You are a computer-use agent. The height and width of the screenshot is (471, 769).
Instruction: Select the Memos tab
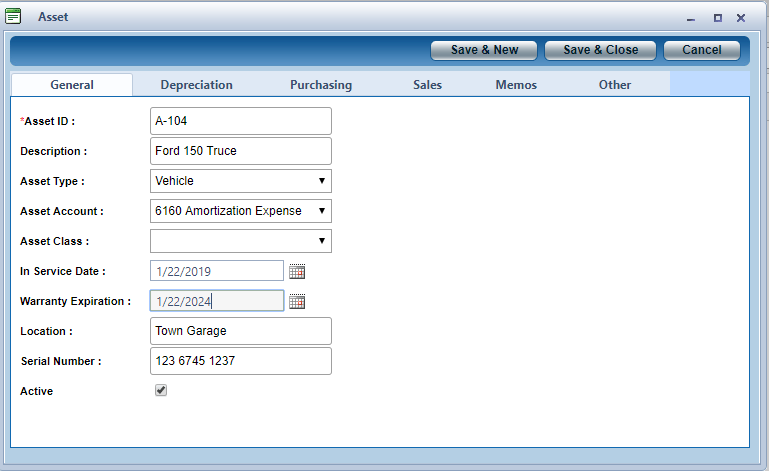click(x=516, y=85)
